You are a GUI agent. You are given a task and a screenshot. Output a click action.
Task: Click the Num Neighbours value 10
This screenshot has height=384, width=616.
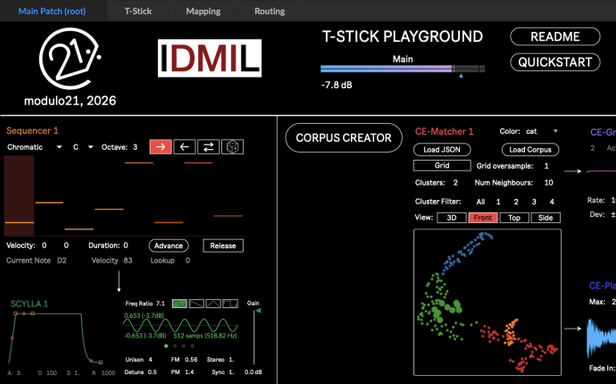[x=549, y=182]
